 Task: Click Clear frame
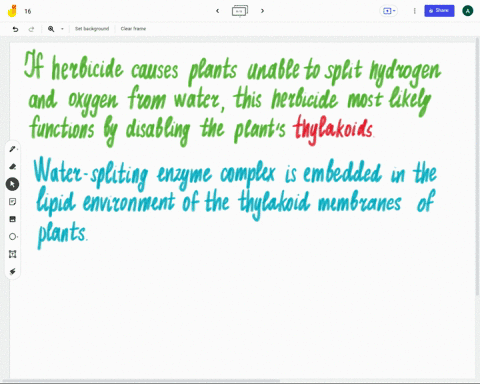[x=133, y=29]
